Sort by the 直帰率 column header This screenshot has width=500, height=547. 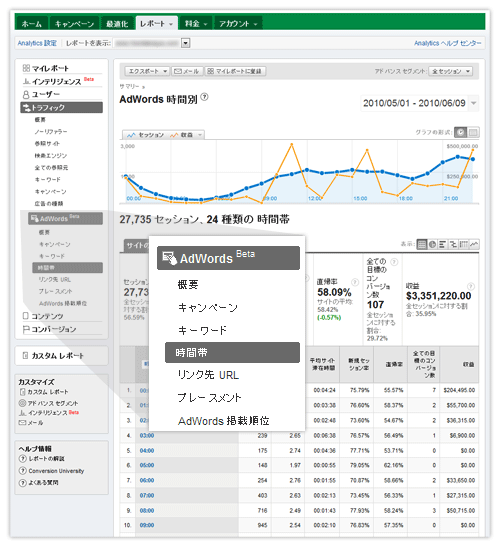(391, 364)
